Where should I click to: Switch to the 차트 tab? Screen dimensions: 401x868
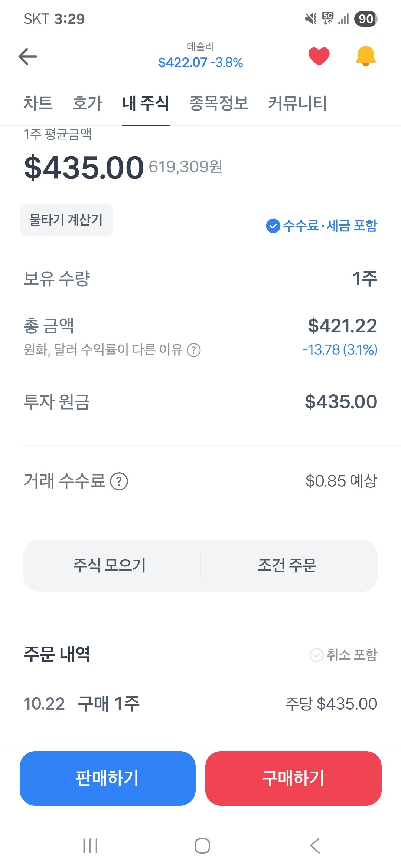(38, 103)
